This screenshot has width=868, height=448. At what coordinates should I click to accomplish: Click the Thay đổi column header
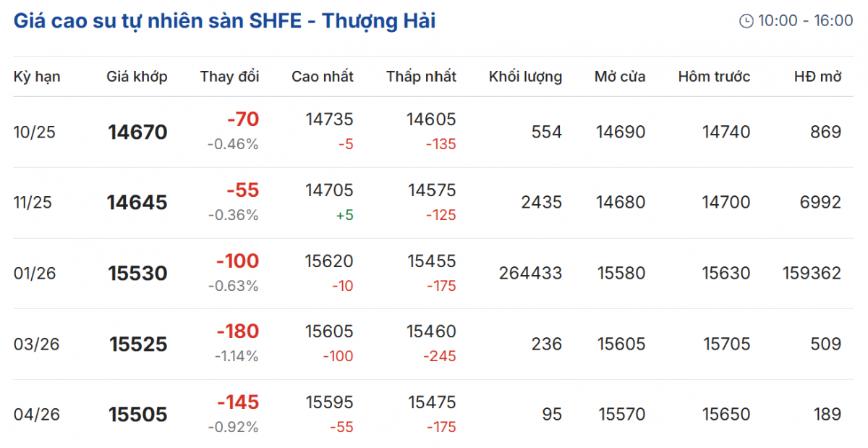click(x=229, y=77)
